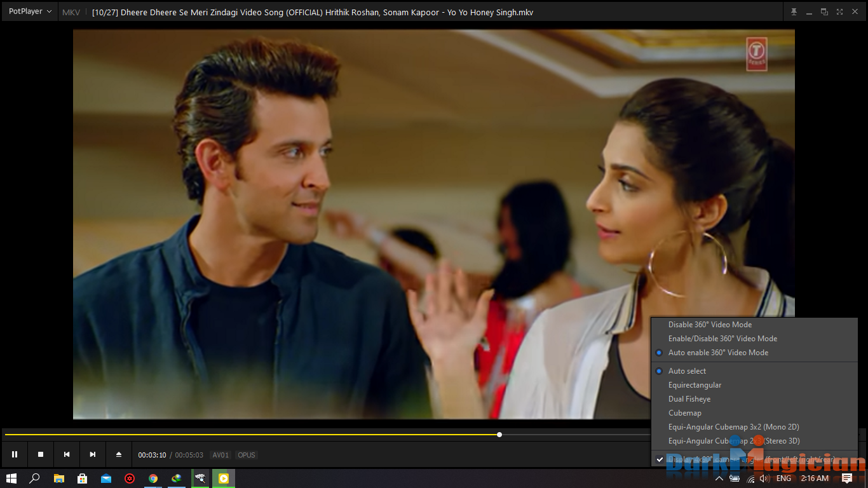Click the MKV format label
868x488 pixels.
[x=71, y=12]
